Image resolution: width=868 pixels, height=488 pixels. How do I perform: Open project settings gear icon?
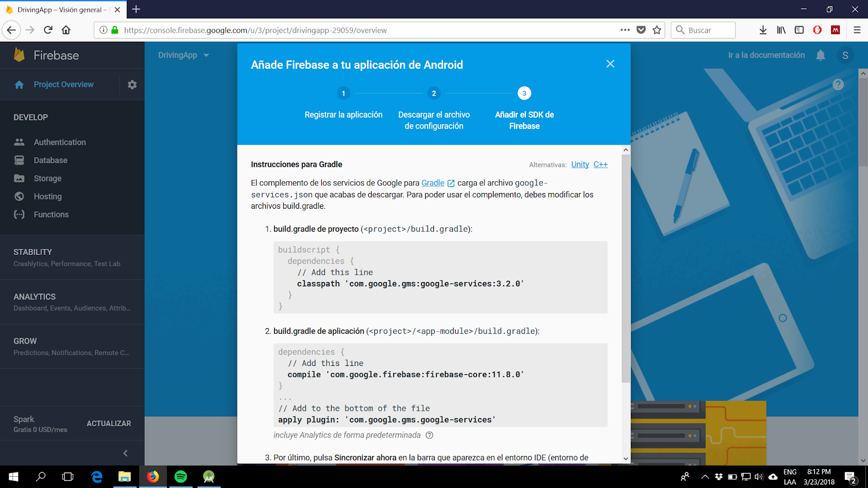coord(132,85)
